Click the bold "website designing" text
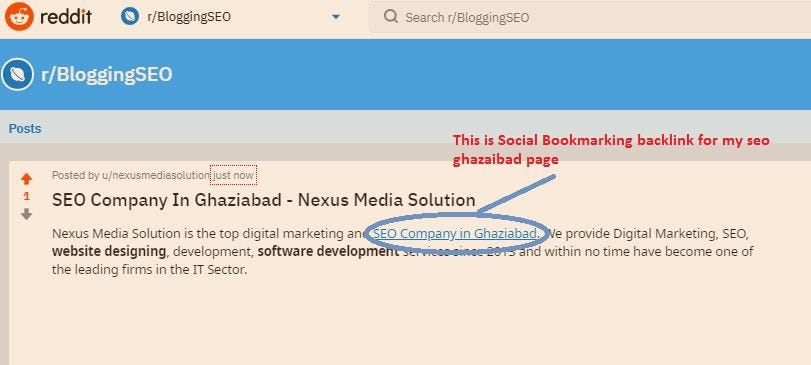Viewport: 811px width, 365px height. pyautogui.click(x=109, y=252)
